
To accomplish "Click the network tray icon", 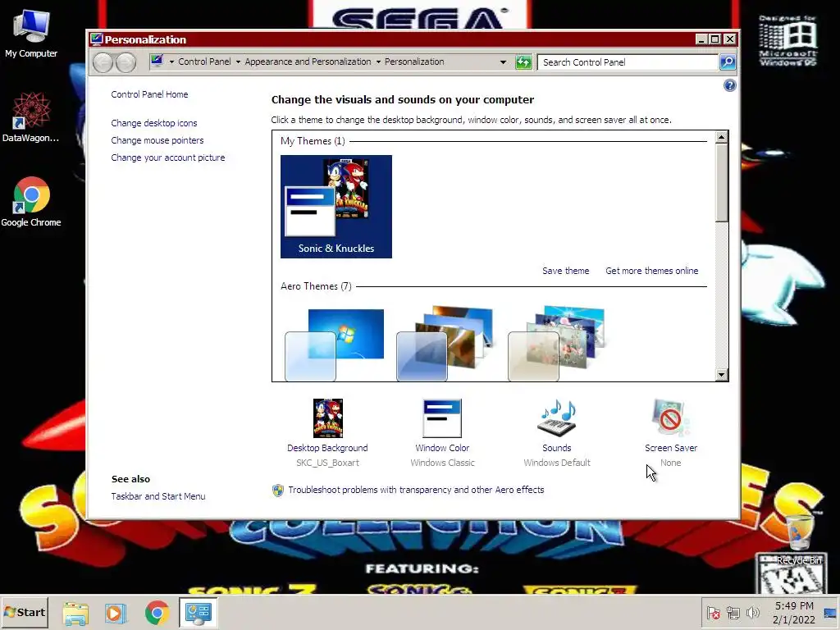I will pyautogui.click(x=733, y=613).
